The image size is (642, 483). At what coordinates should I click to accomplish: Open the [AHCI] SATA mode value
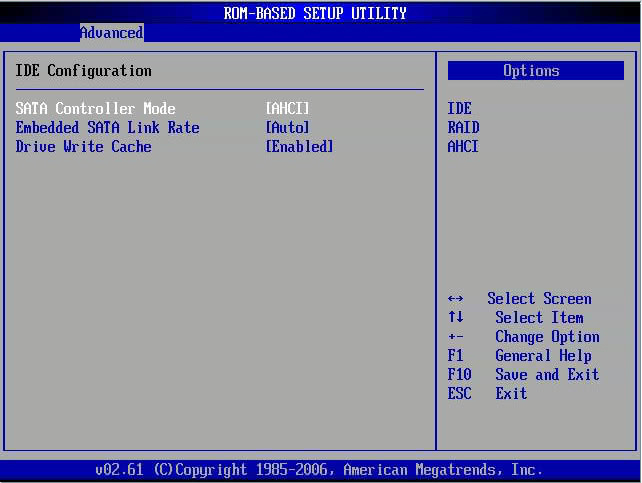pos(287,108)
